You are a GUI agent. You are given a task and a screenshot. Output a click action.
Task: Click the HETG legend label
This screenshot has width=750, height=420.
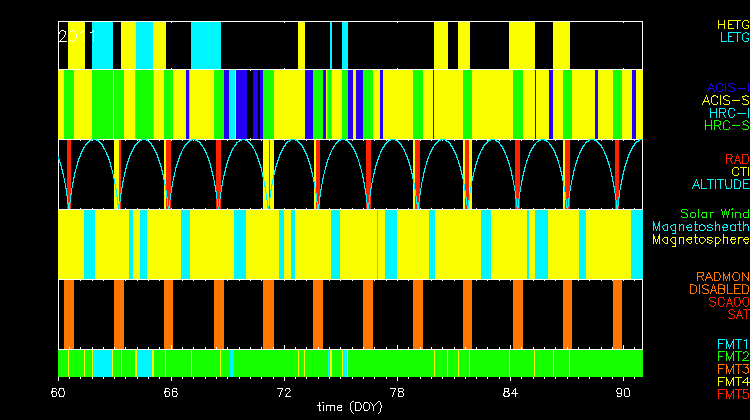tap(732, 24)
